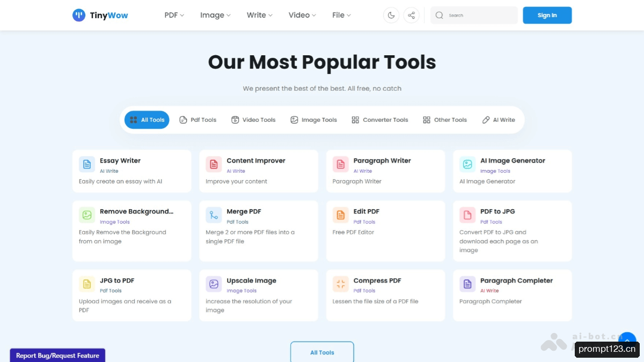Select the All Tools filter tab

click(147, 120)
